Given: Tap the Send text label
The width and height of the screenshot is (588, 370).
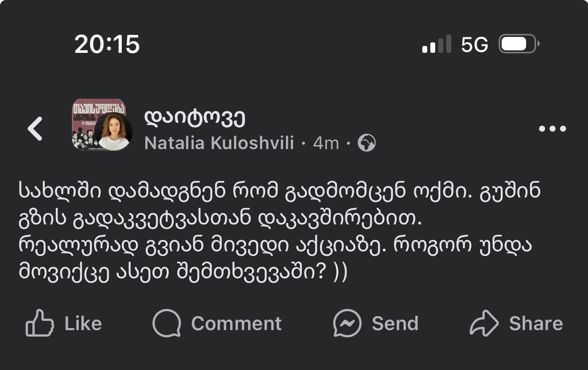Looking at the screenshot, I should (395, 324).
